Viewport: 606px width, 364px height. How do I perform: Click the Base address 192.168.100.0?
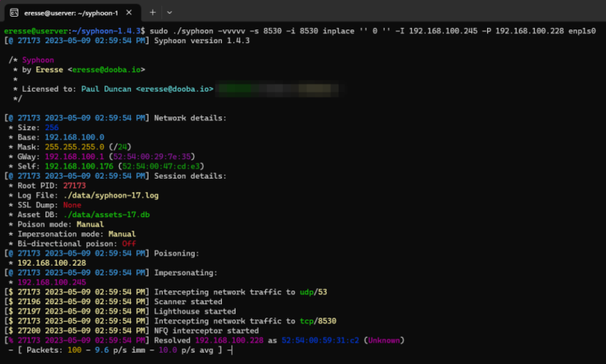click(x=74, y=137)
